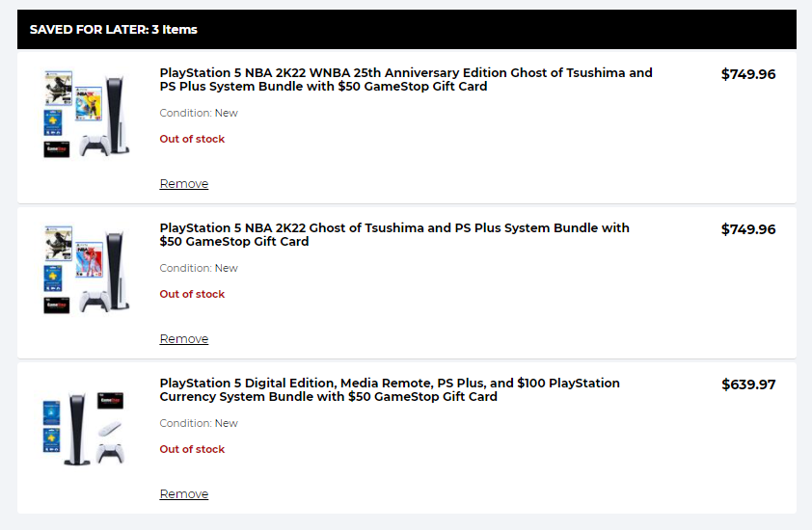Click Out of stock on the Digital Edition bundle

pos(192,449)
